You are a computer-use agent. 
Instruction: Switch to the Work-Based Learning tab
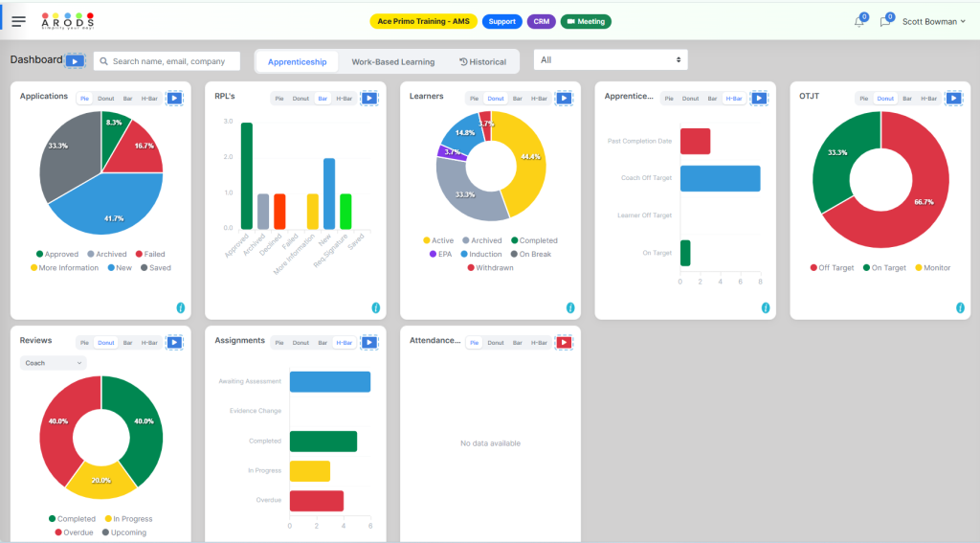tap(393, 62)
